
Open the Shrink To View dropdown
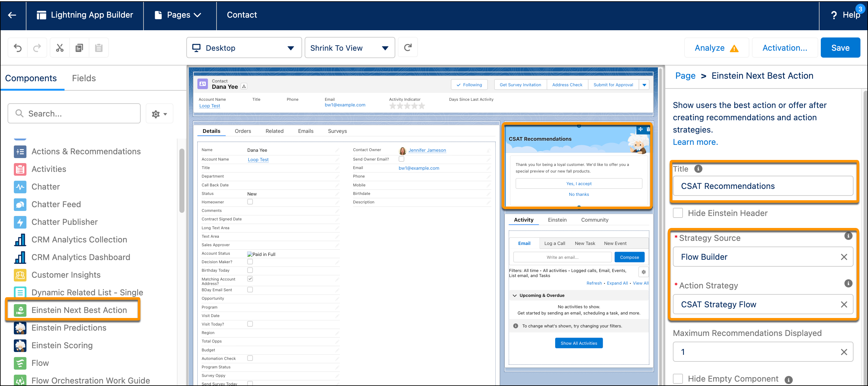pos(349,48)
